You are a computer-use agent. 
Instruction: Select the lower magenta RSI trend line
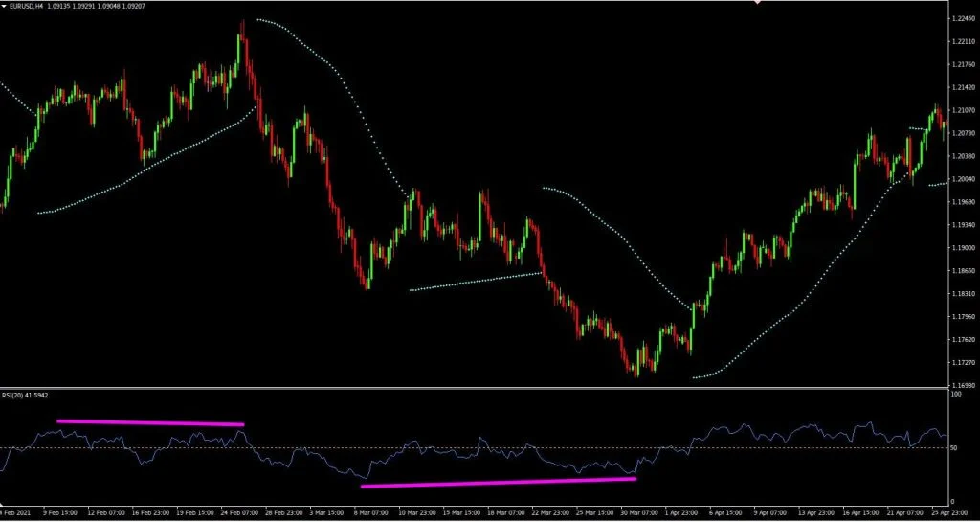pos(498,482)
